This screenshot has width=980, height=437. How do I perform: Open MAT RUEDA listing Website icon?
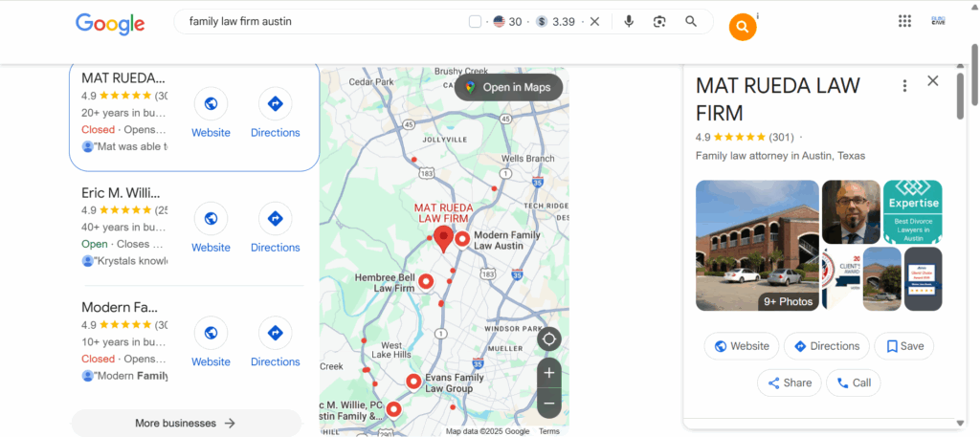(x=212, y=103)
